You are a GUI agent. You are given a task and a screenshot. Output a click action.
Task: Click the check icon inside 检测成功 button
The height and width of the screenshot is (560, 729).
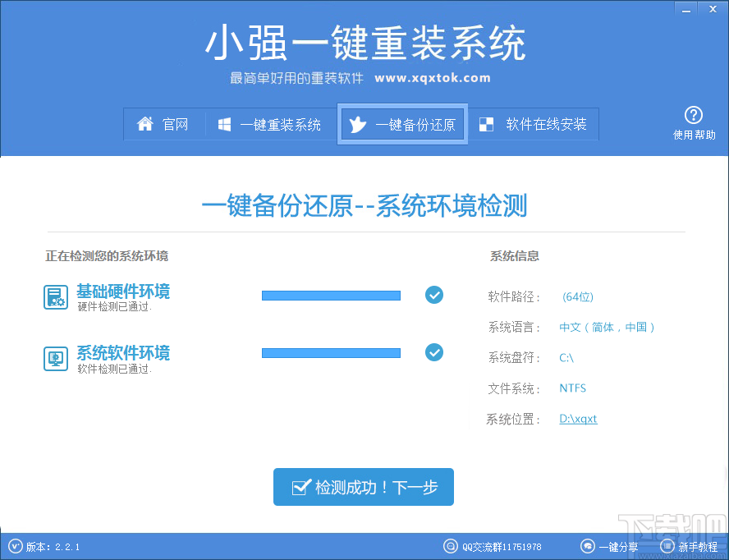pyautogui.click(x=301, y=486)
